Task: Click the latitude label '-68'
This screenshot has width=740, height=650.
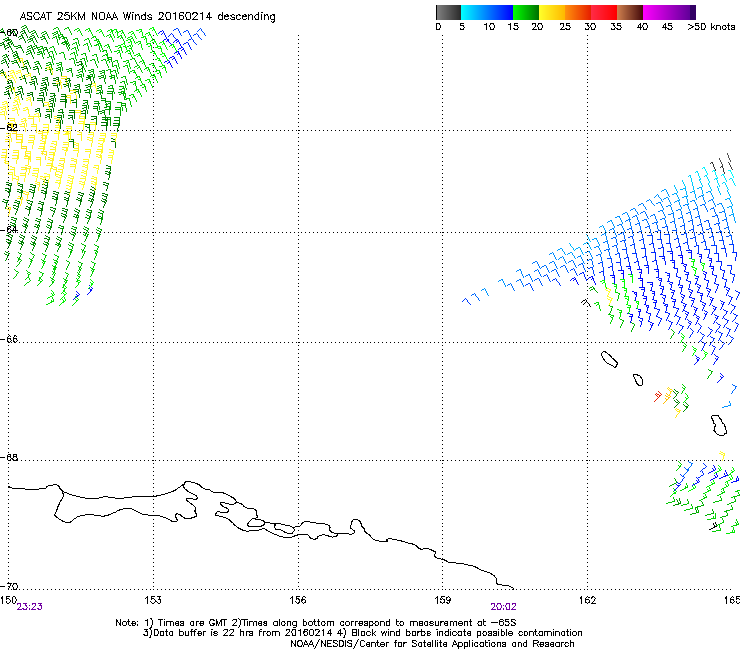Action: [x=9, y=457]
